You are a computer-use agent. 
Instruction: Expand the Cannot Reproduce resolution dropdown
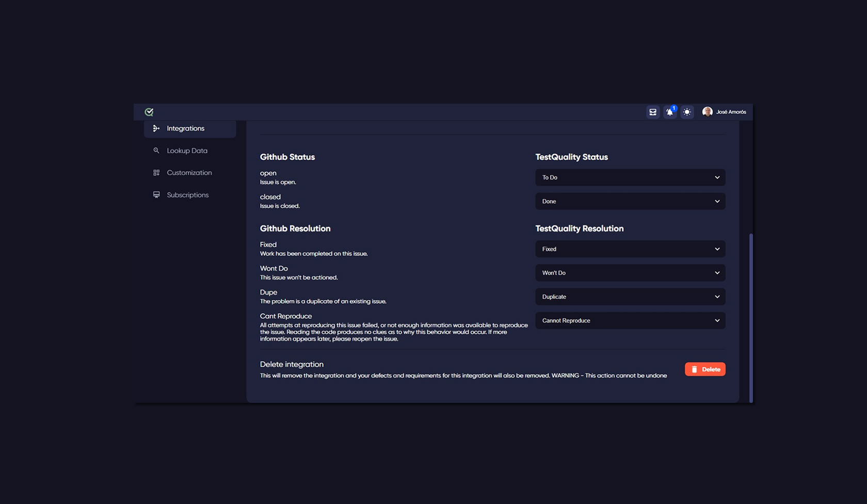(x=630, y=320)
